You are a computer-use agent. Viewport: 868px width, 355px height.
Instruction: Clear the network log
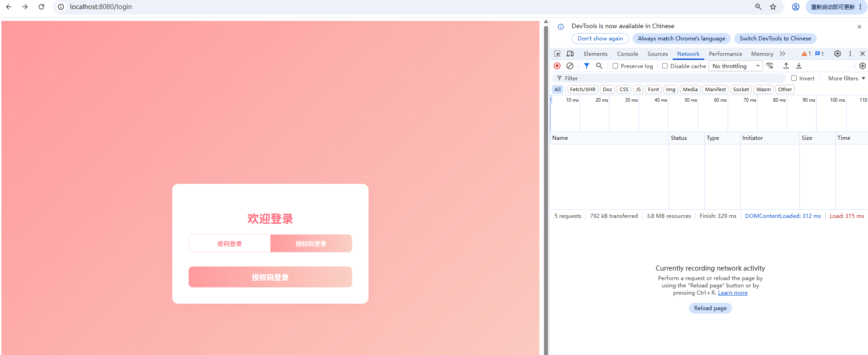tap(570, 66)
